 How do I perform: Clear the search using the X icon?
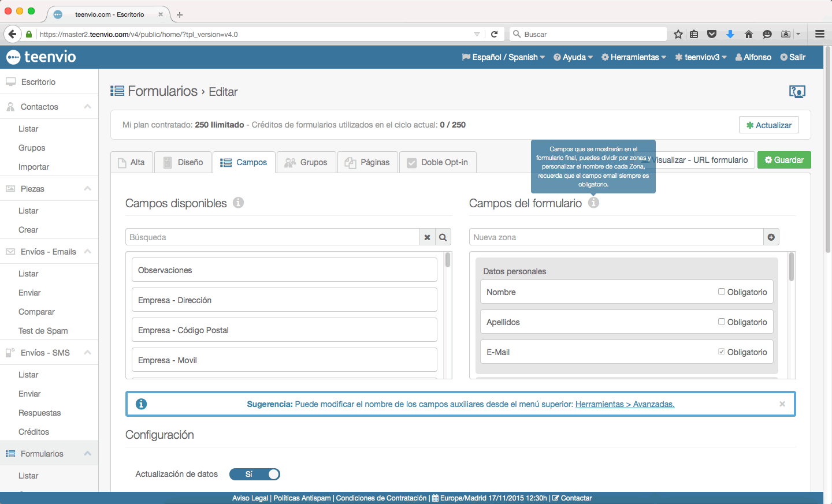[427, 237]
